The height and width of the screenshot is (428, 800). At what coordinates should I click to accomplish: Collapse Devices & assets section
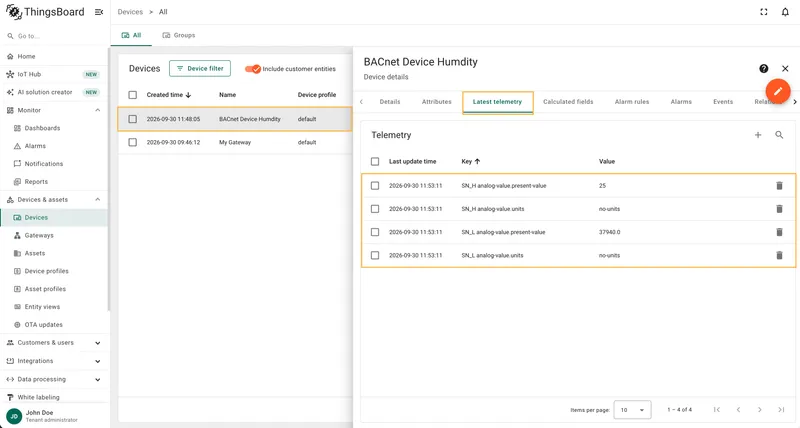click(97, 199)
